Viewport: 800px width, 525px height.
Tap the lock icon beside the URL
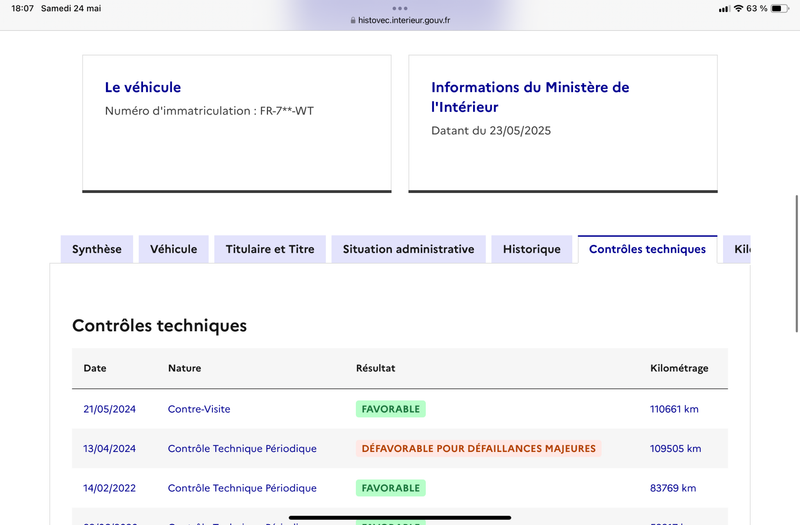coord(353,20)
